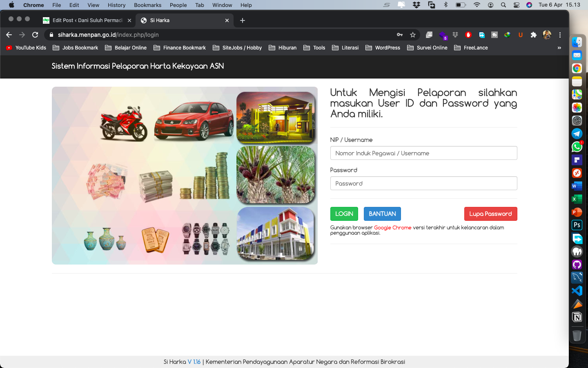Focus the NIP / Username field
Image resolution: width=588 pixels, height=368 pixels.
pos(423,153)
